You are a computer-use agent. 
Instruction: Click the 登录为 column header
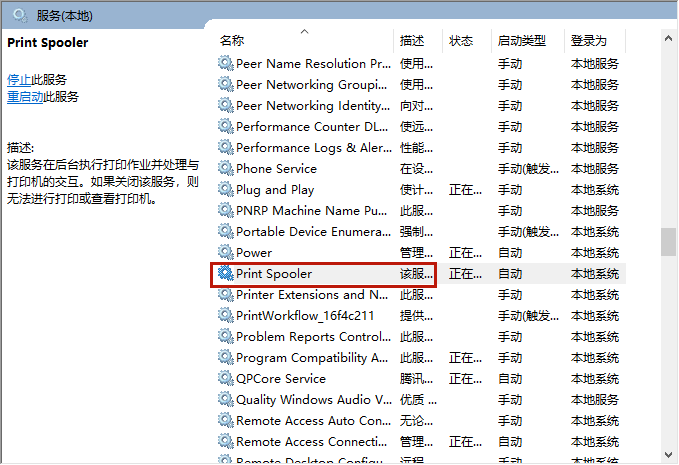coord(589,41)
